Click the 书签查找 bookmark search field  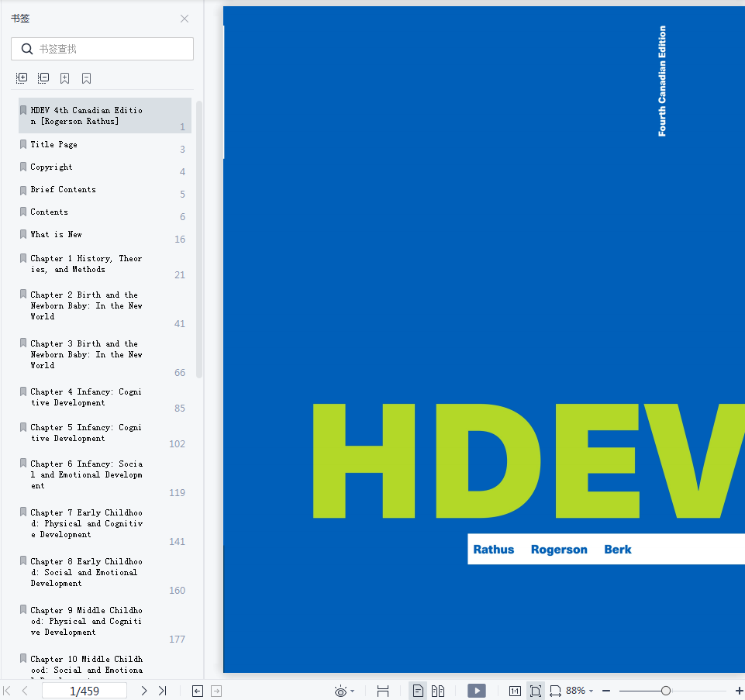[x=102, y=49]
